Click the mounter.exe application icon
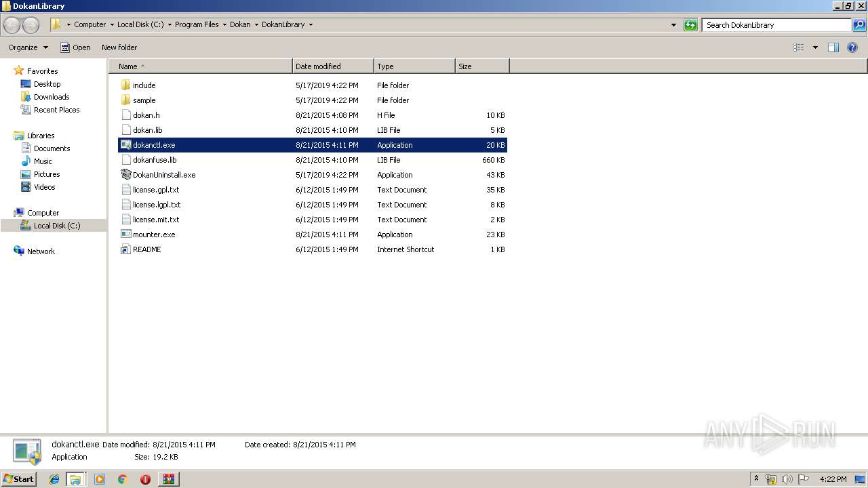Screen dimensions: 868x488 click(x=125, y=235)
